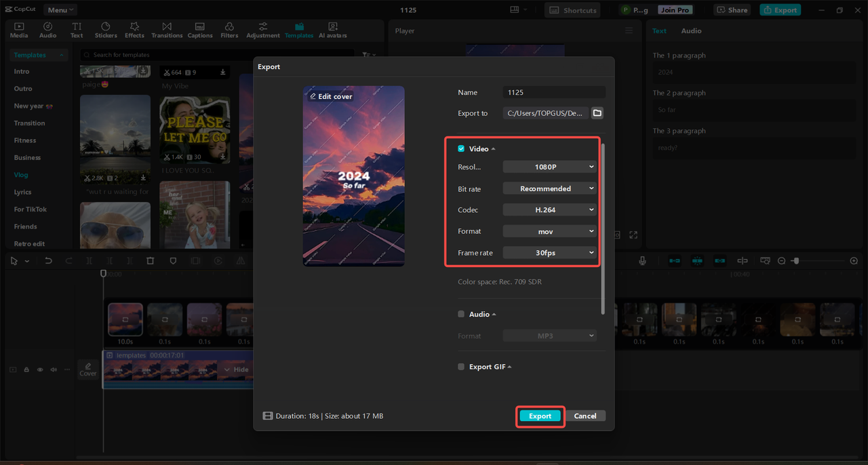Open the Shortcuts button
The image size is (868, 465).
point(572,10)
